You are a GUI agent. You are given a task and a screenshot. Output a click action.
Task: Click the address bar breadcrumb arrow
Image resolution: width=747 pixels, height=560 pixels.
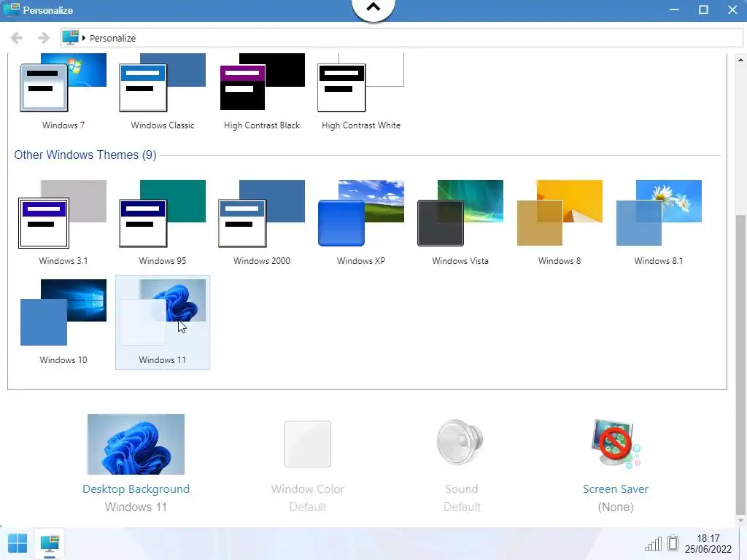[84, 38]
